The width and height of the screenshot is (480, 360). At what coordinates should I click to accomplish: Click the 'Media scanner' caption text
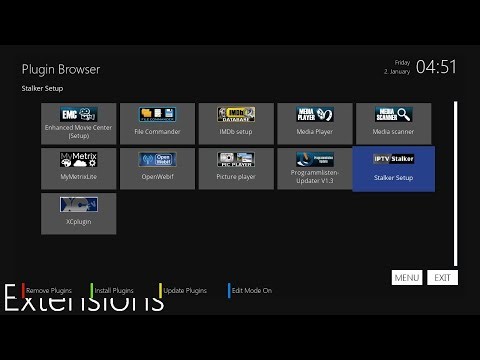393,132
